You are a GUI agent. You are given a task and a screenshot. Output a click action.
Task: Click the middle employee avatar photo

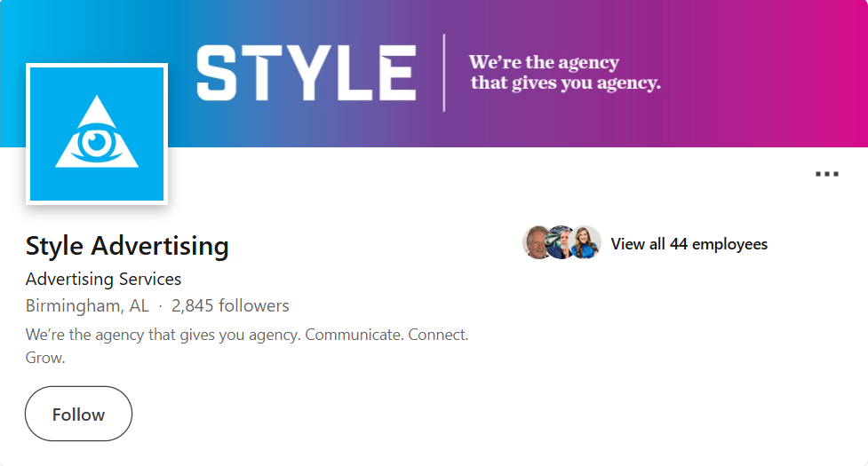pos(561,242)
